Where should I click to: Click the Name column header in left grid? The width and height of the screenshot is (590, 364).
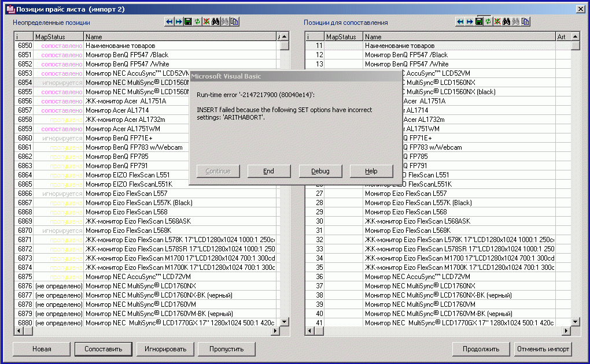pyautogui.click(x=180, y=36)
